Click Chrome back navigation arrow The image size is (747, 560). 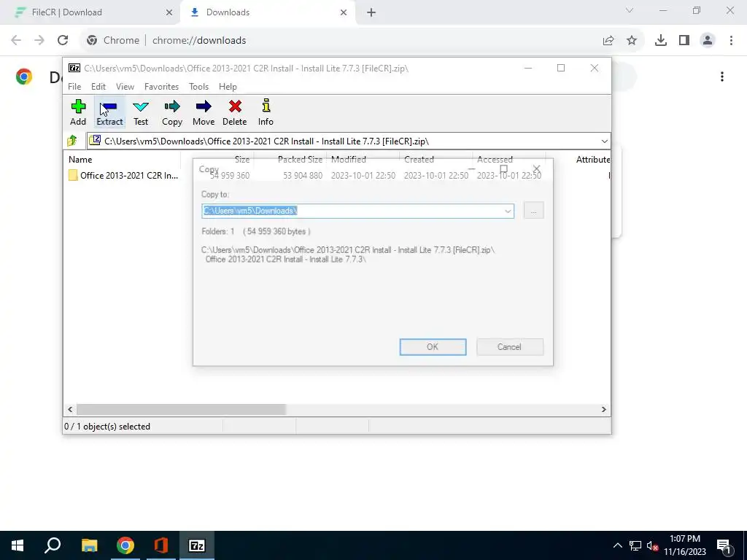pyautogui.click(x=16, y=40)
